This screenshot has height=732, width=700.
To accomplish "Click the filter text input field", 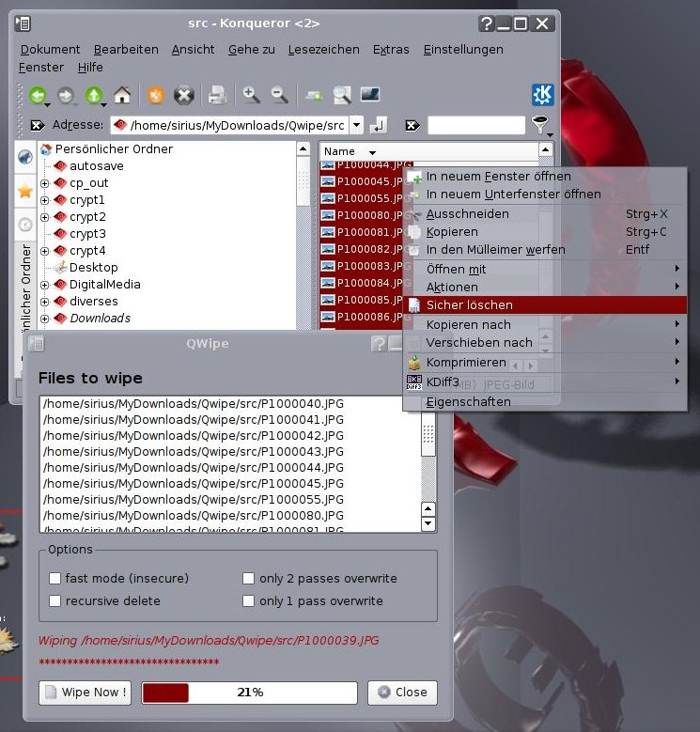I will pos(476,125).
